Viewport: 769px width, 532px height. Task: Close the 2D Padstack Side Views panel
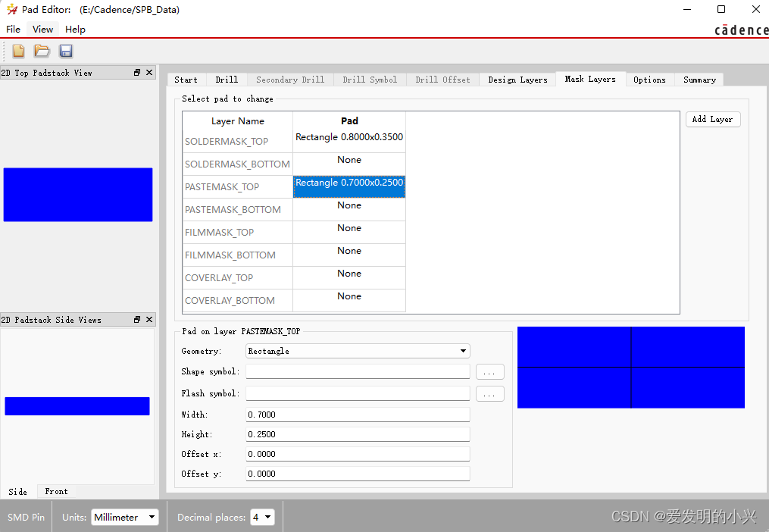click(x=149, y=320)
